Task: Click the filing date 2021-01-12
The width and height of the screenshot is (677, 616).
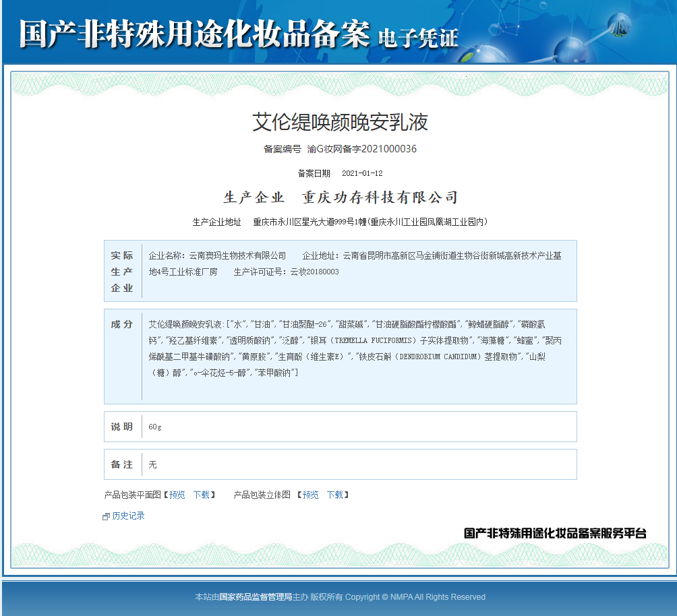Action: point(362,173)
